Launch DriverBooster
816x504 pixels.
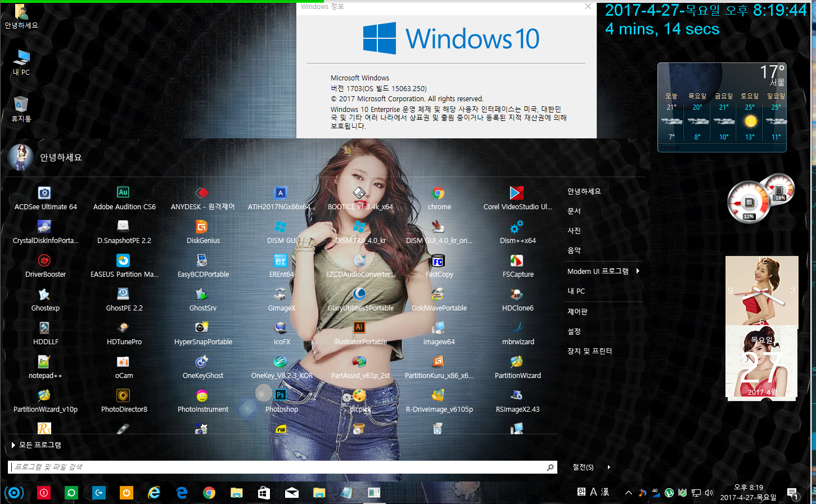(46, 267)
